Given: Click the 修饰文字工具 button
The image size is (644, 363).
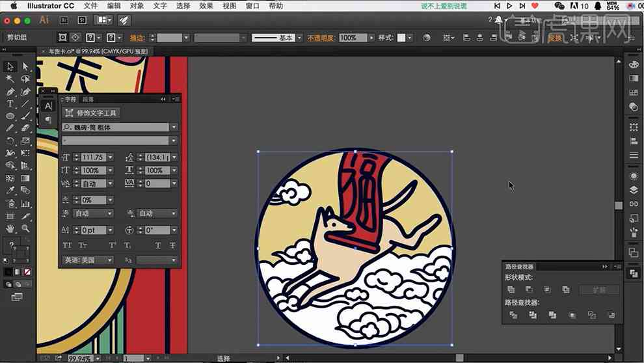Looking at the screenshot, I should coord(91,113).
